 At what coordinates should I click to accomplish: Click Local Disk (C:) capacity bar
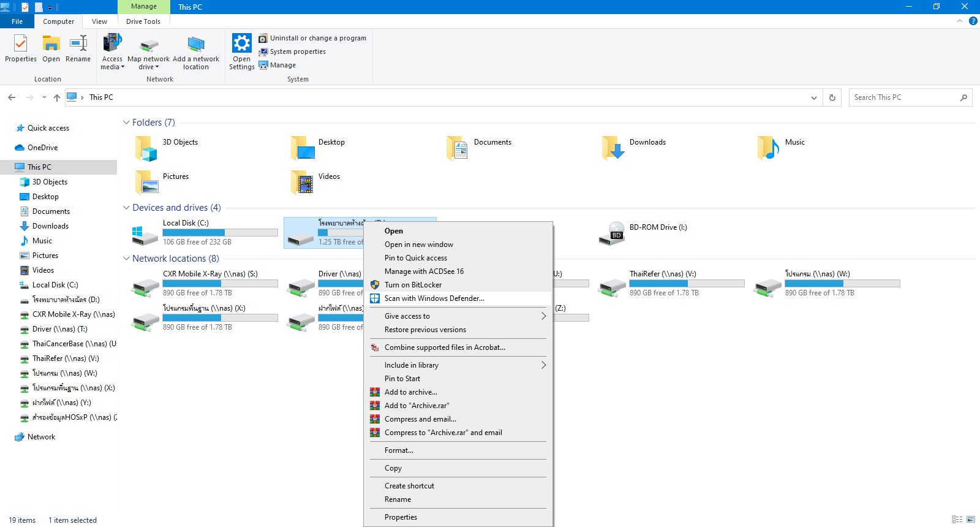[x=221, y=233]
